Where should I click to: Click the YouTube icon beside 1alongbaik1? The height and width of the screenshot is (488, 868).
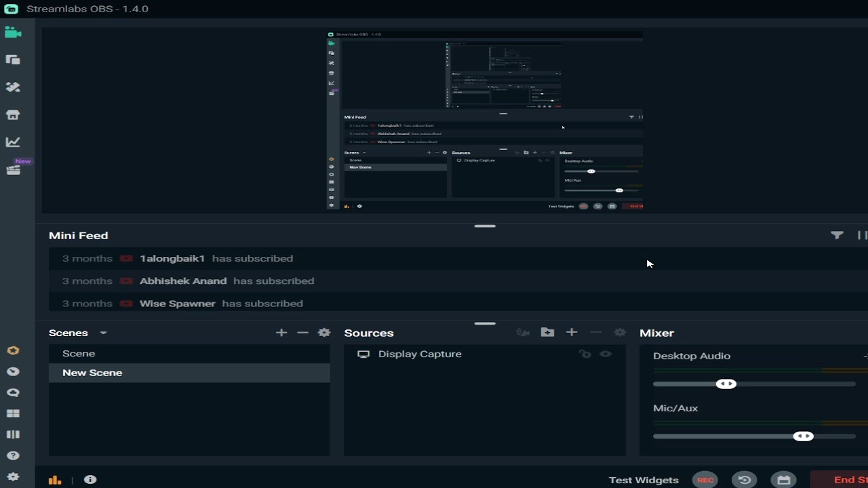(x=126, y=258)
